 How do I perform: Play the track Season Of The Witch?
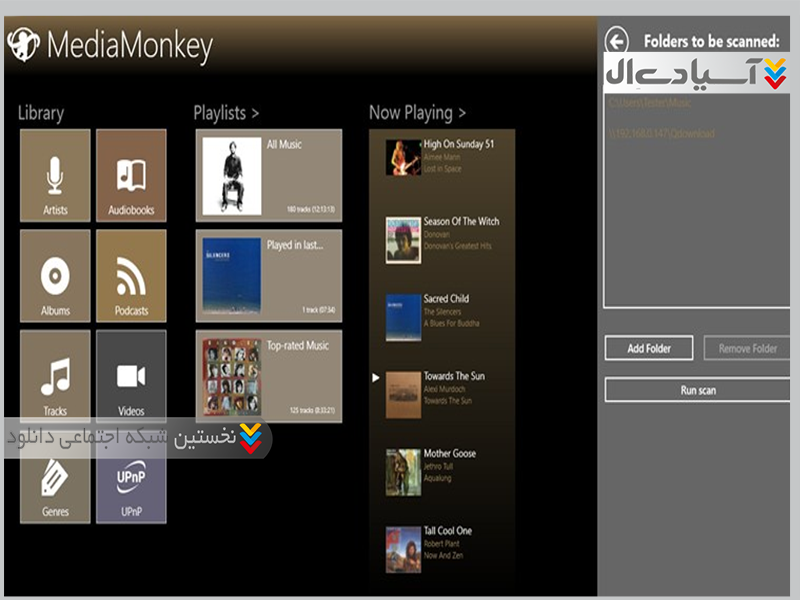[441, 239]
